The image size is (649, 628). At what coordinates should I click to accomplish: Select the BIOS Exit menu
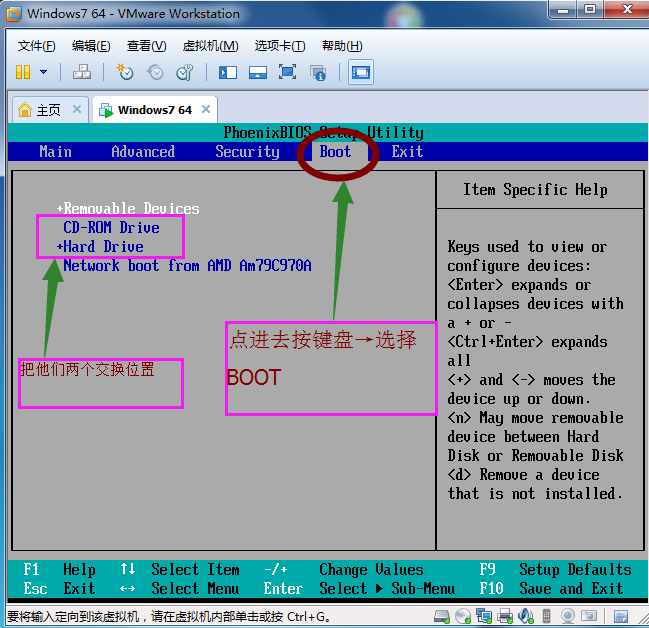[407, 152]
